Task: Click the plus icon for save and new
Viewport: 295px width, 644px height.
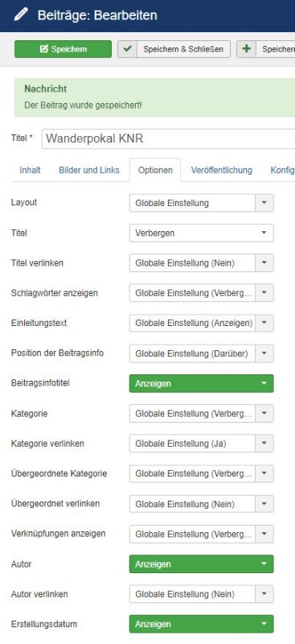Action: [x=246, y=49]
